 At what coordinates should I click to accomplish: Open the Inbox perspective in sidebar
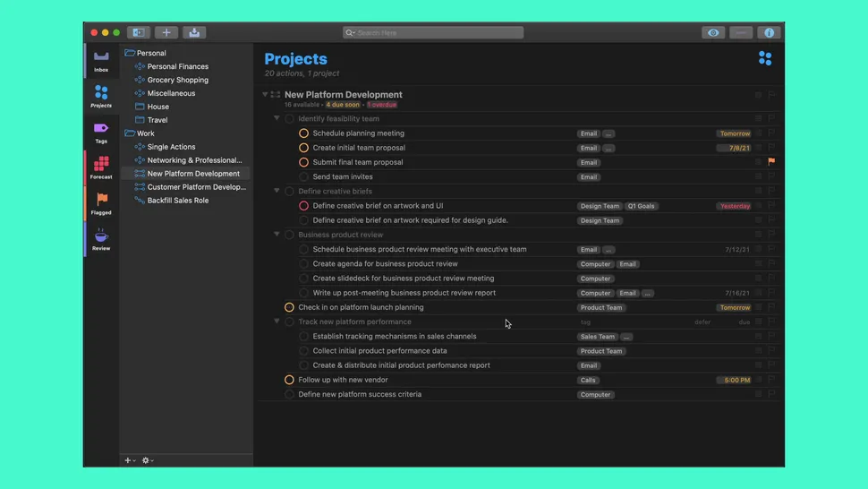(101, 60)
